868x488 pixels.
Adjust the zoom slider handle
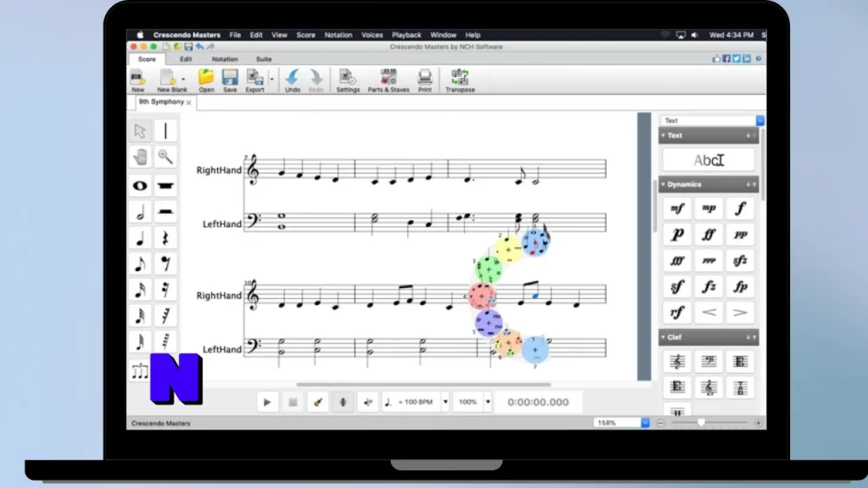[x=701, y=423]
